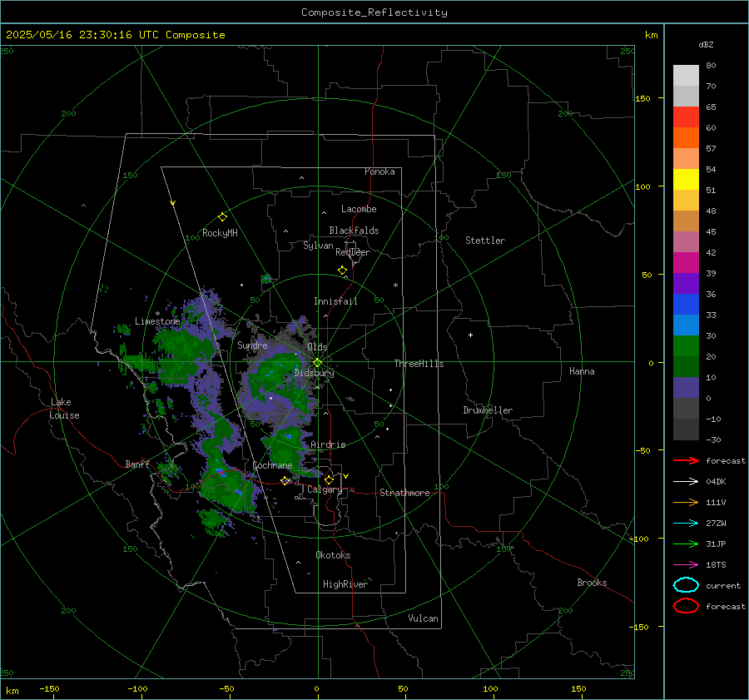This screenshot has height=700, width=749.
Task: Pick the magenta 39-42 dBZ swatch
Action: point(686,263)
